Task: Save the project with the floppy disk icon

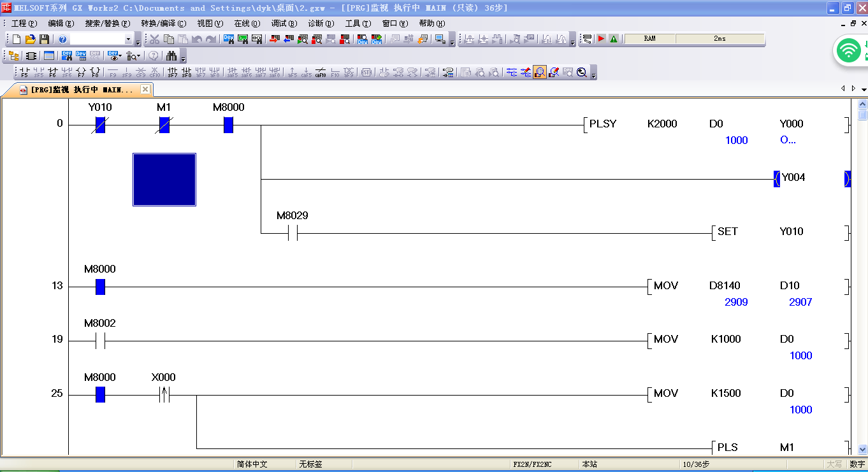Action: pos(44,39)
